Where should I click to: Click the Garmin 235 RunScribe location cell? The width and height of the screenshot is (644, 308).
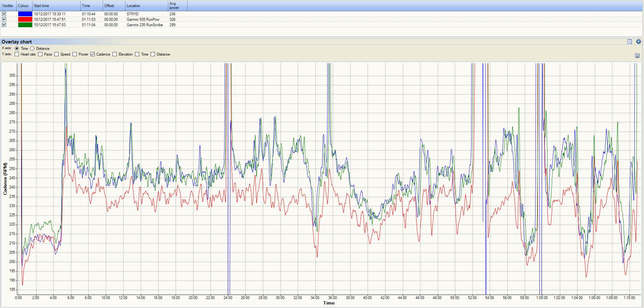(145, 25)
